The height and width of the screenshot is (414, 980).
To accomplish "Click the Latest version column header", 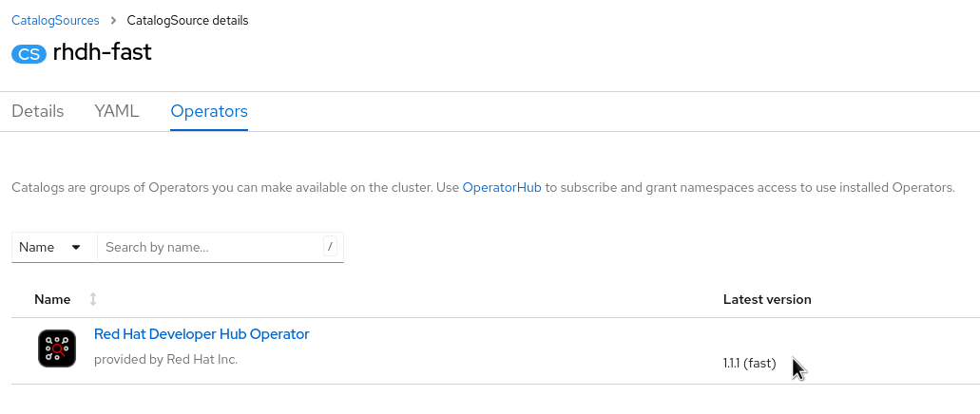I will (x=767, y=299).
